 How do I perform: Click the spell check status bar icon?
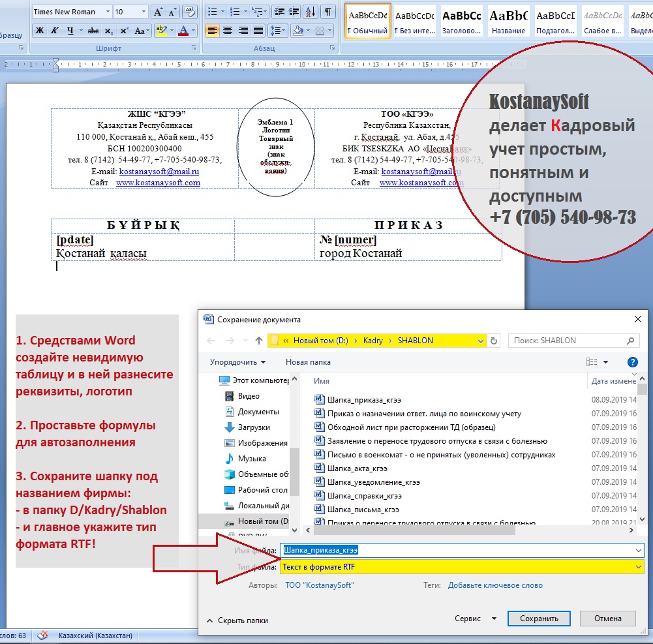42,636
